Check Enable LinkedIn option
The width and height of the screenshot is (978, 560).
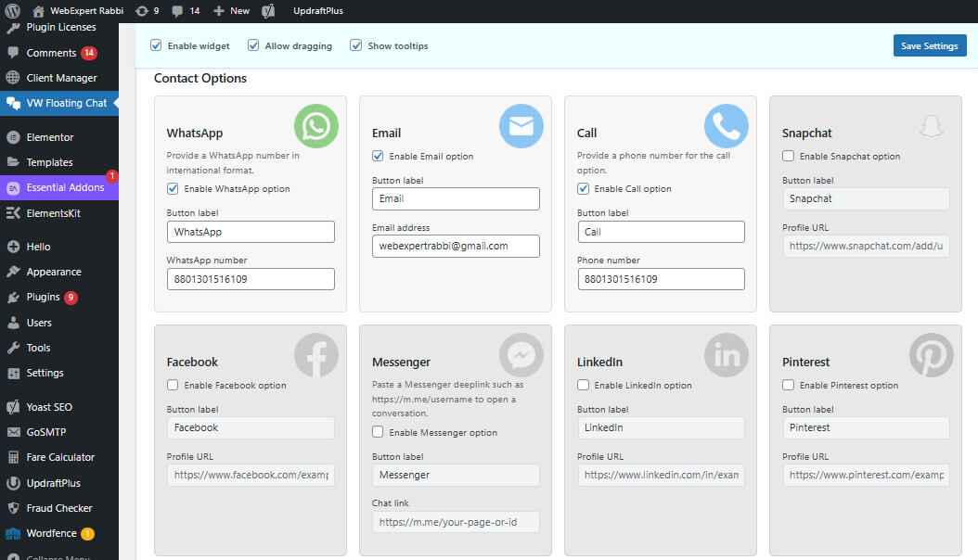[583, 385]
